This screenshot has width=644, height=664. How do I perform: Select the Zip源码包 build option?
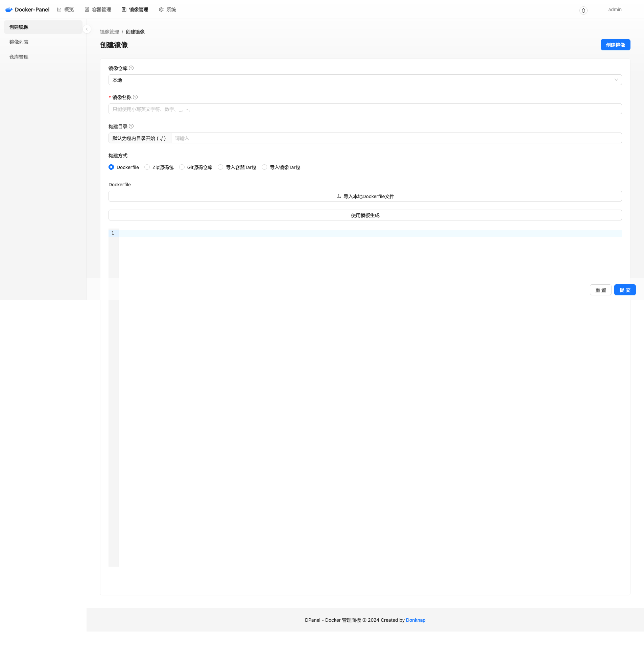[147, 167]
